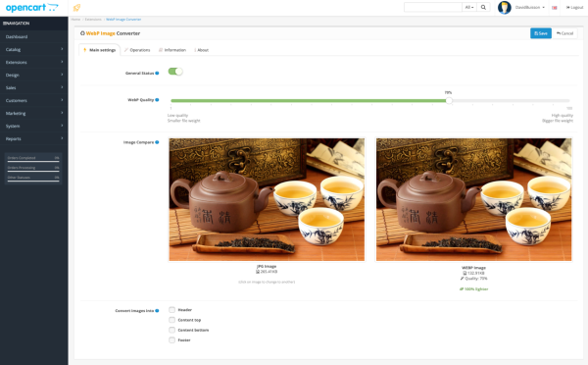Expand the System menu
The width and height of the screenshot is (588, 365).
pyautogui.click(x=33, y=127)
